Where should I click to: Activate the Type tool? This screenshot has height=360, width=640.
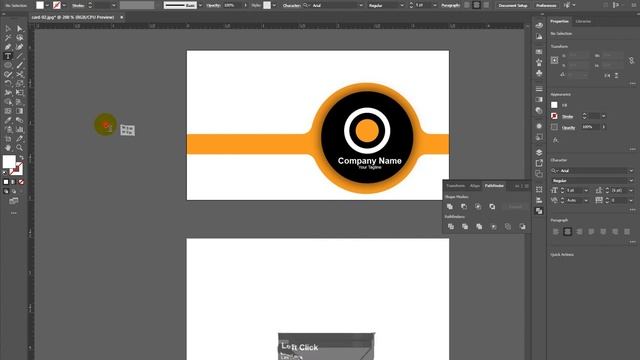8,56
